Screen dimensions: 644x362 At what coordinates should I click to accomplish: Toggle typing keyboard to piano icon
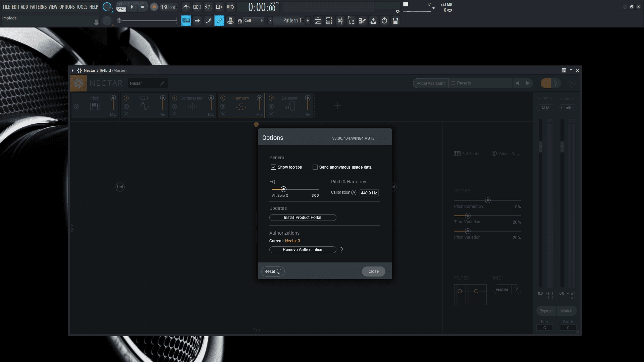click(x=186, y=21)
